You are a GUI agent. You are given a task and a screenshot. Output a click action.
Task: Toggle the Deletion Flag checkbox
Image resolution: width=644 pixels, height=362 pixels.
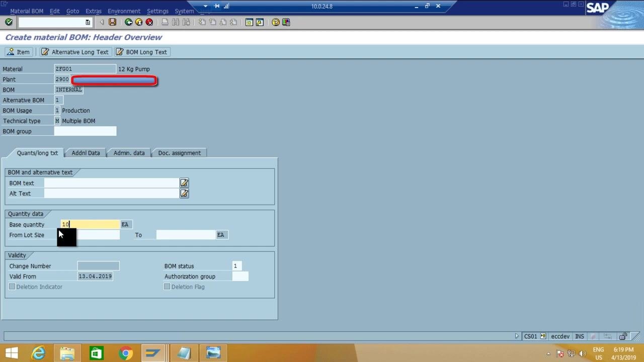(167, 287)
